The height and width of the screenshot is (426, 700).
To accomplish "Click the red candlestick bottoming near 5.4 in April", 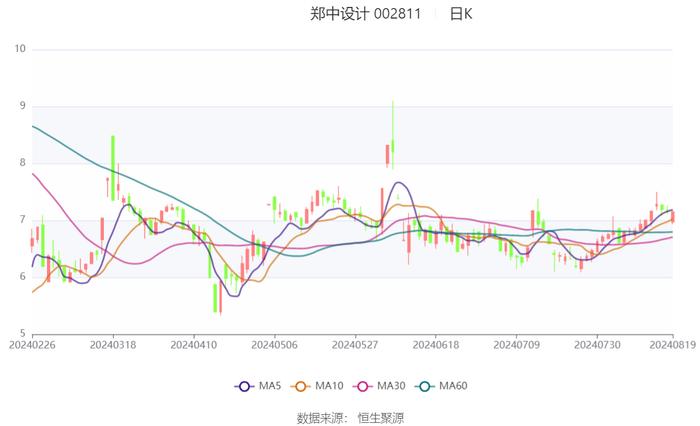I will click(220, 297).
